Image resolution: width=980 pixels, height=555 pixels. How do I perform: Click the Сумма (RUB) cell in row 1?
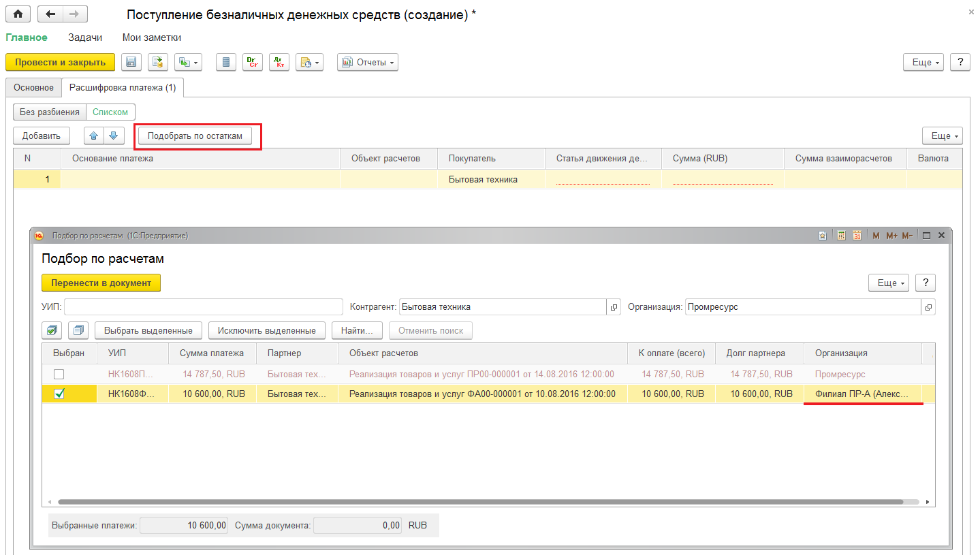[x=723, y=180]
